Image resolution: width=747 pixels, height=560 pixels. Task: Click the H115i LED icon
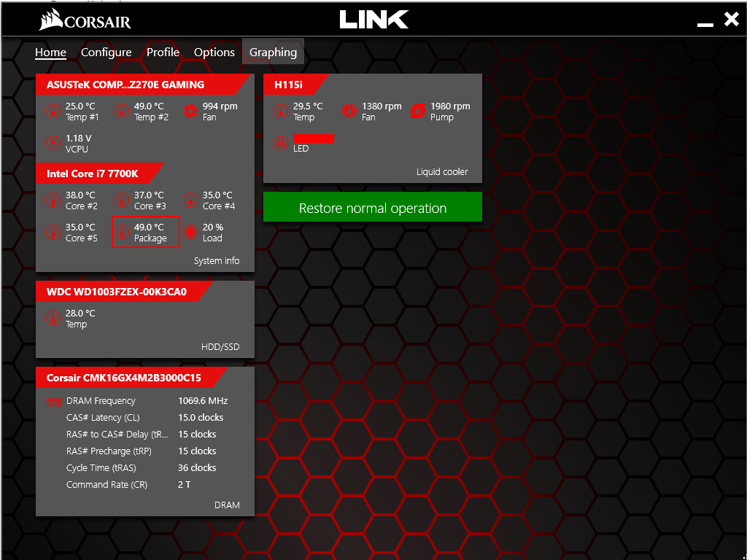point(281,143)
